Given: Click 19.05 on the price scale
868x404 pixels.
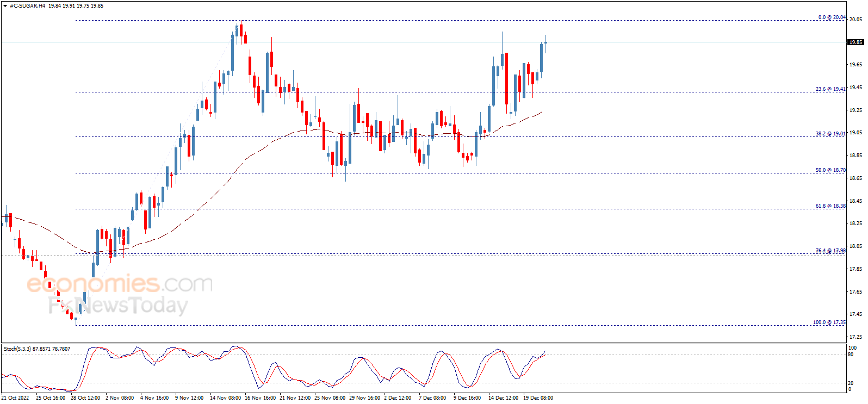Looking at the screenshot, I should click(x=855, y=133).
